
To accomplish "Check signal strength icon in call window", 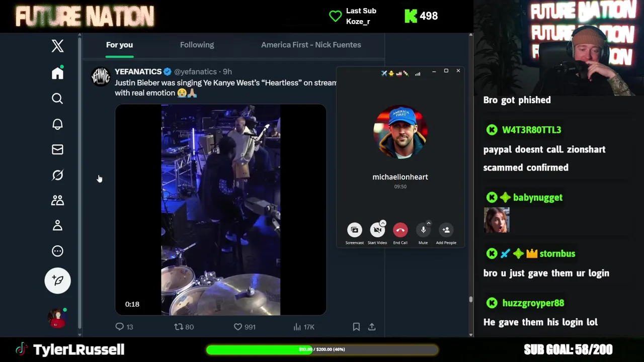I will click(418, 73).
